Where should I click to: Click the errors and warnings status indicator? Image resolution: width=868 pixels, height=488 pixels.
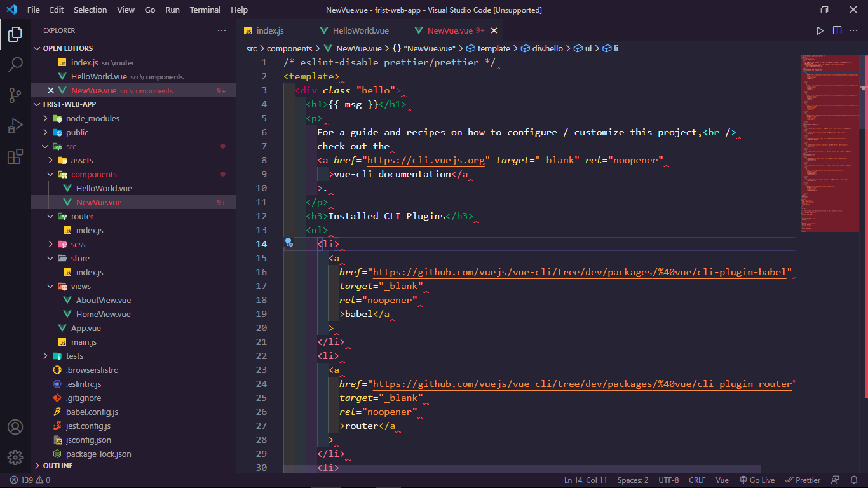click(30, 480)
